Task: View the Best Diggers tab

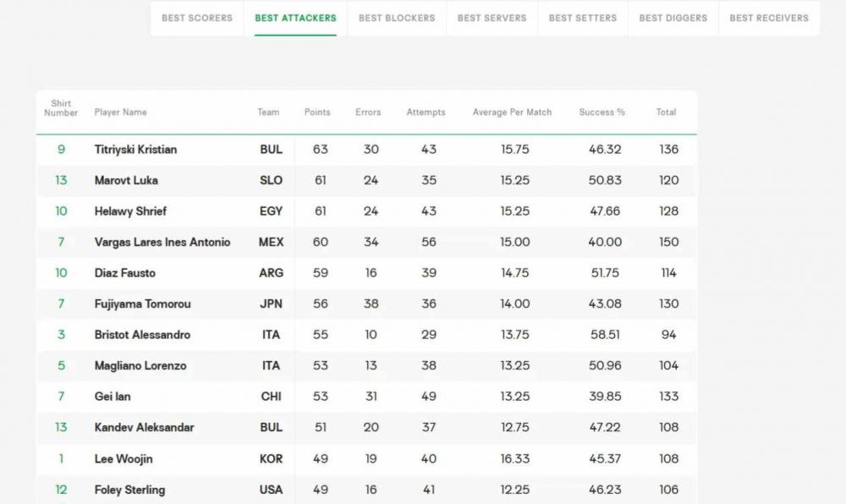Action: tap(673, 18)
